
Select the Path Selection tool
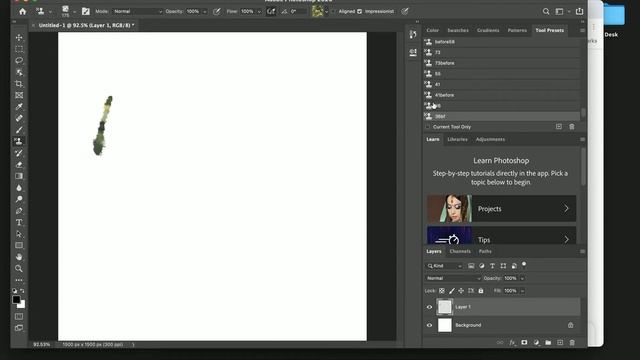pos(19,234)
